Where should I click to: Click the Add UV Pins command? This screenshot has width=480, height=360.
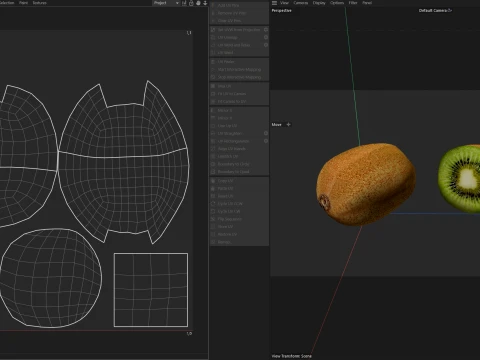[239, 6]
